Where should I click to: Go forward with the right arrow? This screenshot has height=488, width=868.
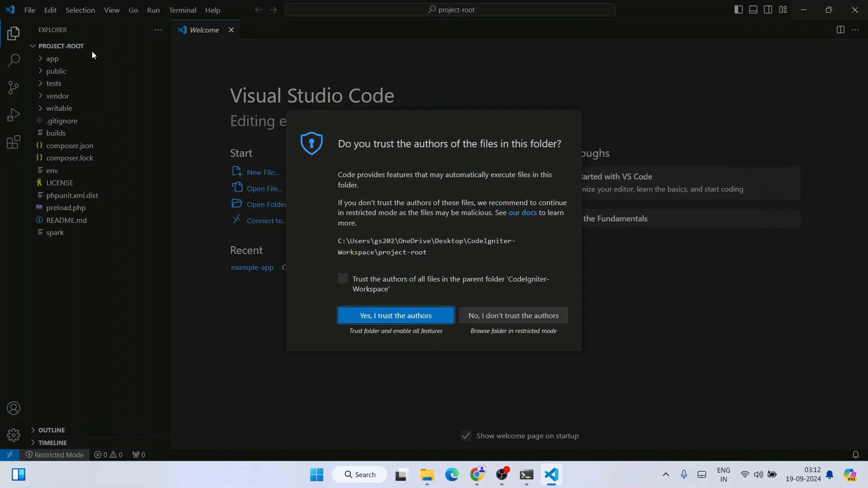click(x=273, y=9)
